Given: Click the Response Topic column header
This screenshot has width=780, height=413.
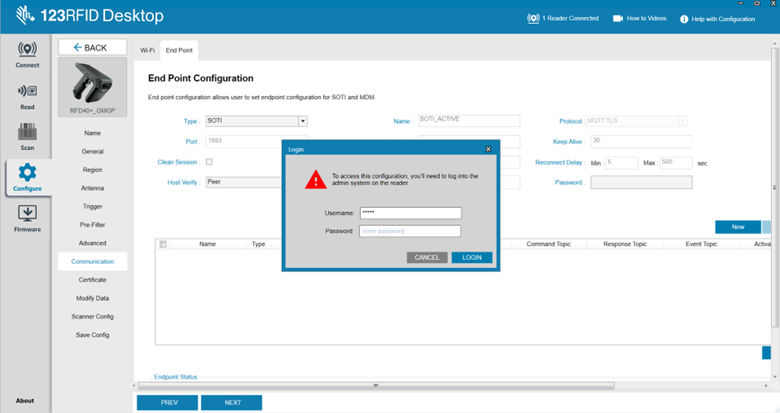Looking at the screenshot, I should [x=625, y=244].
